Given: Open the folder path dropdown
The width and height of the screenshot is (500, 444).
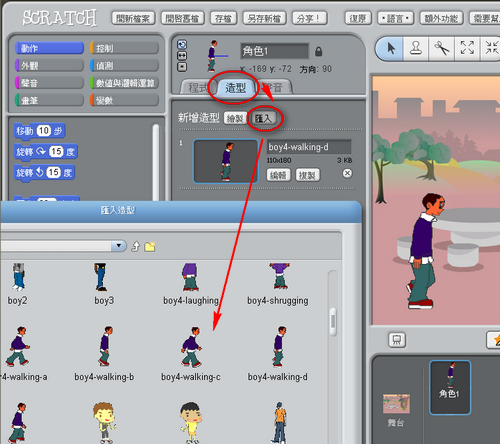Looking at the screenshot, I should 119,246.
